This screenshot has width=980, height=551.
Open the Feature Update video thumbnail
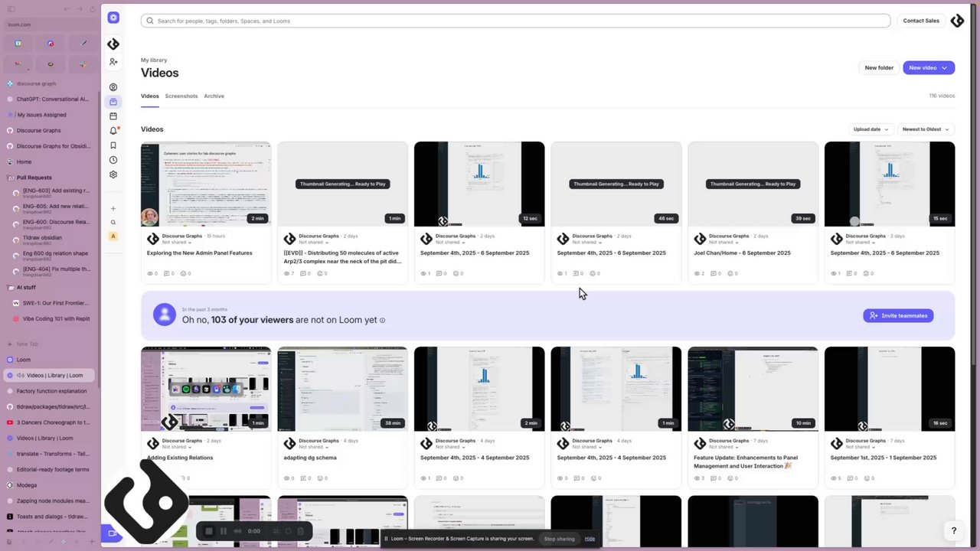tap(753, 390)
